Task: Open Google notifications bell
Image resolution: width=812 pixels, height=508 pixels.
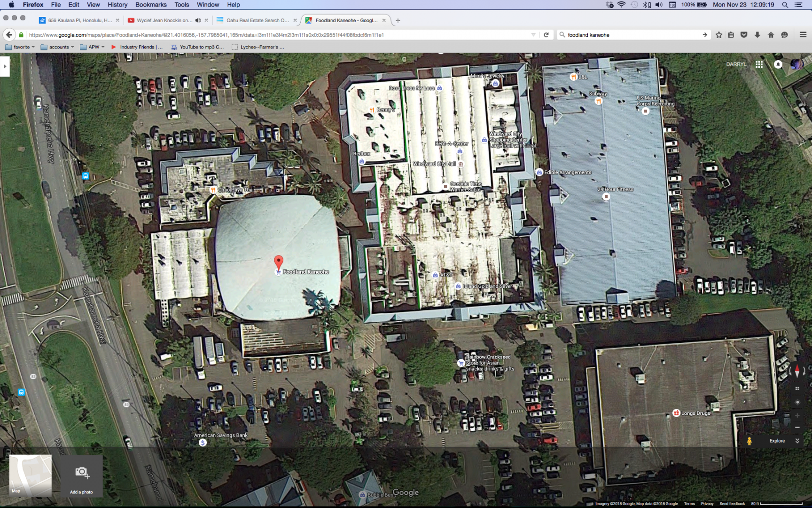Action: click(778, 64)
